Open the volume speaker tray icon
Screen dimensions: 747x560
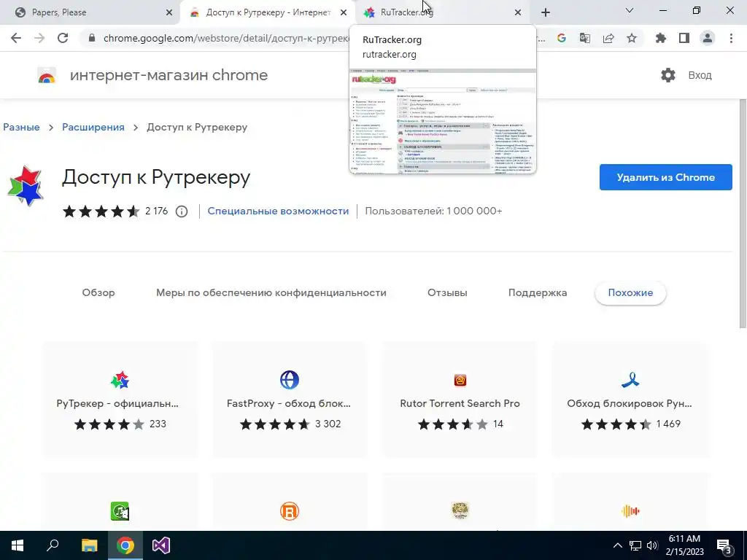click(x=652, y=545)
